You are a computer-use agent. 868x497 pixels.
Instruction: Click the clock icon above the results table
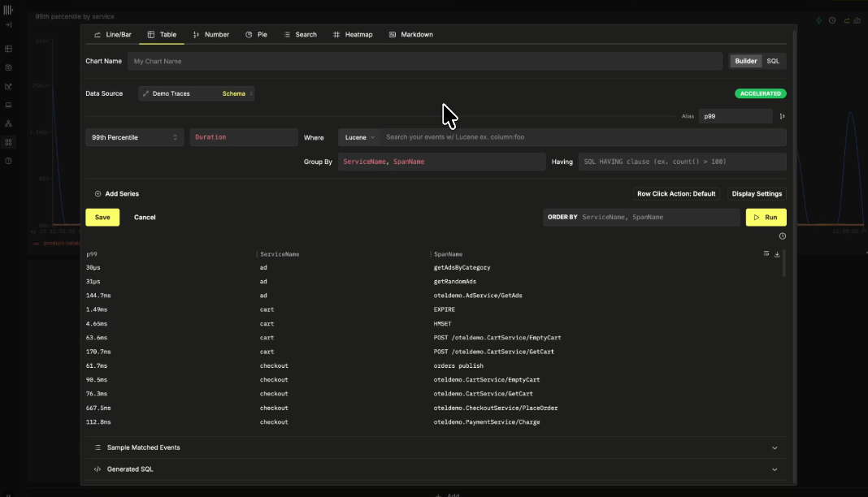(782, 236)
